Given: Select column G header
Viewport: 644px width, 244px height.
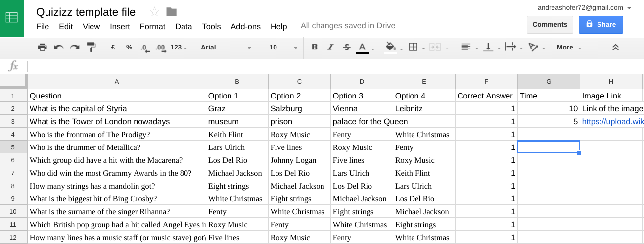Looking at the screenshot, I should 549,82.
